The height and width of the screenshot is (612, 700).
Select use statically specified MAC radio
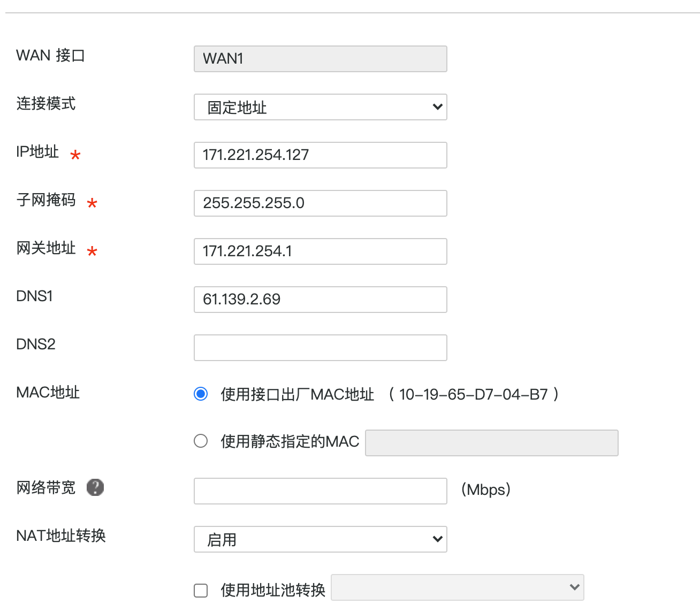point(201,441)
